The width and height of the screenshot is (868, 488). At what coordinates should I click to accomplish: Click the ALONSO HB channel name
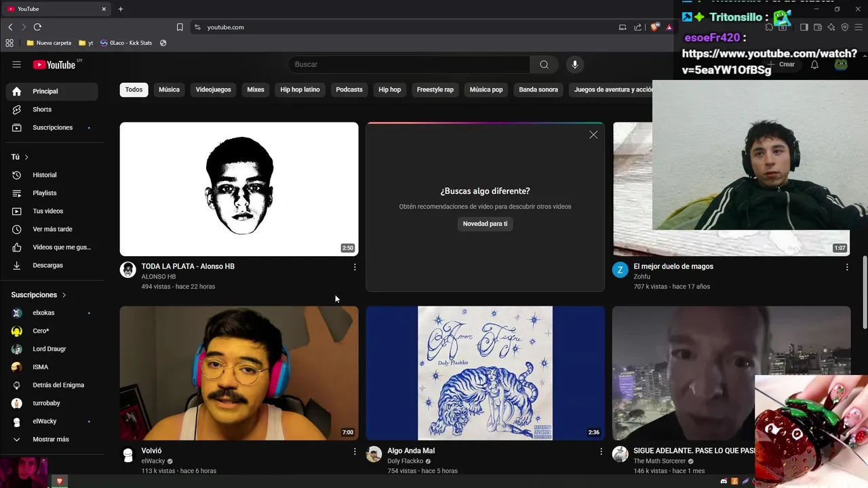pyautogui.click(x=159, y=277)
